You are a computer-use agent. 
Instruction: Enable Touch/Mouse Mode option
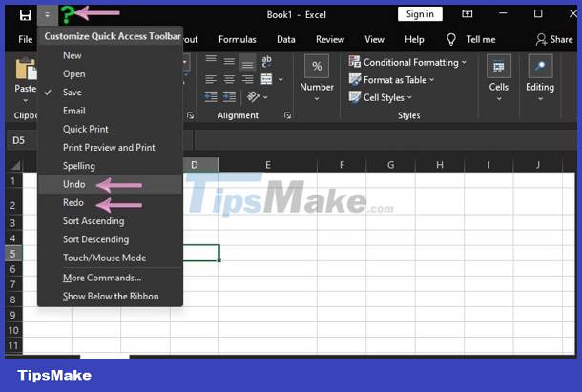110,258
